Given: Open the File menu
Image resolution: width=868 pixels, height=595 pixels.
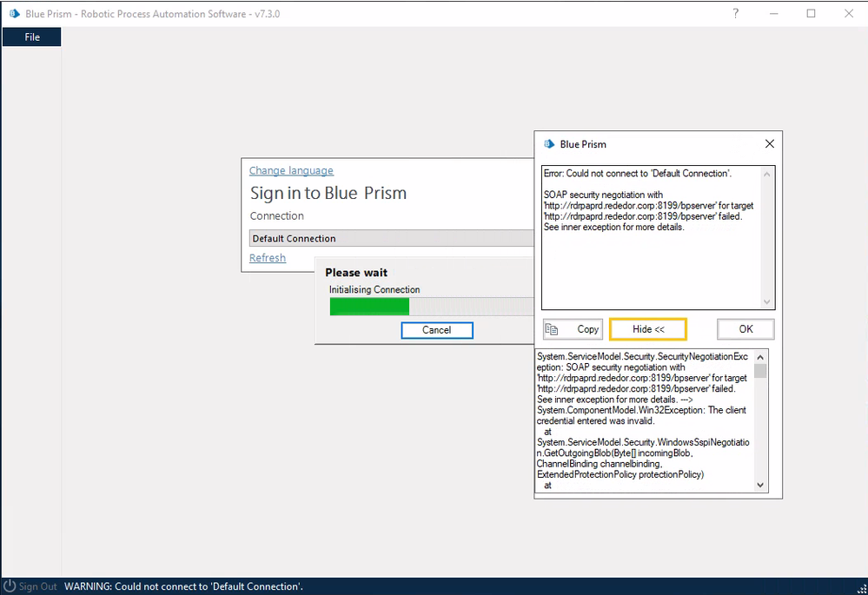Looking at the screenshot, I should [31, 37].
